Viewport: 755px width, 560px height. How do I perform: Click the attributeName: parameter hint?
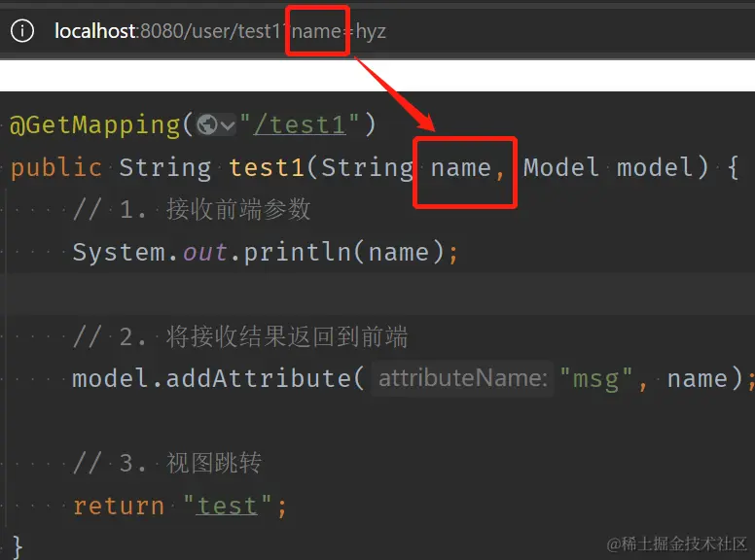463,378
